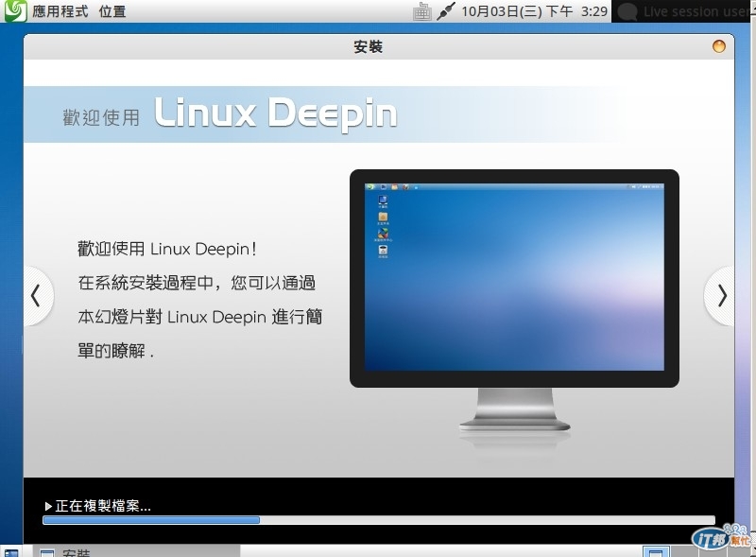Image resolution: width=756 pixels, height=557 pixels.
Task: Open the 位置 menu
Action: (x=112, y=11)
